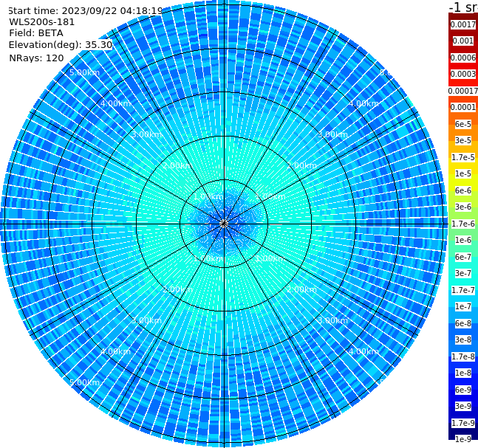Select the 0.0017 colorbar label
The height and width of the screenshot is (448, 478).
(x=463, y=24)
